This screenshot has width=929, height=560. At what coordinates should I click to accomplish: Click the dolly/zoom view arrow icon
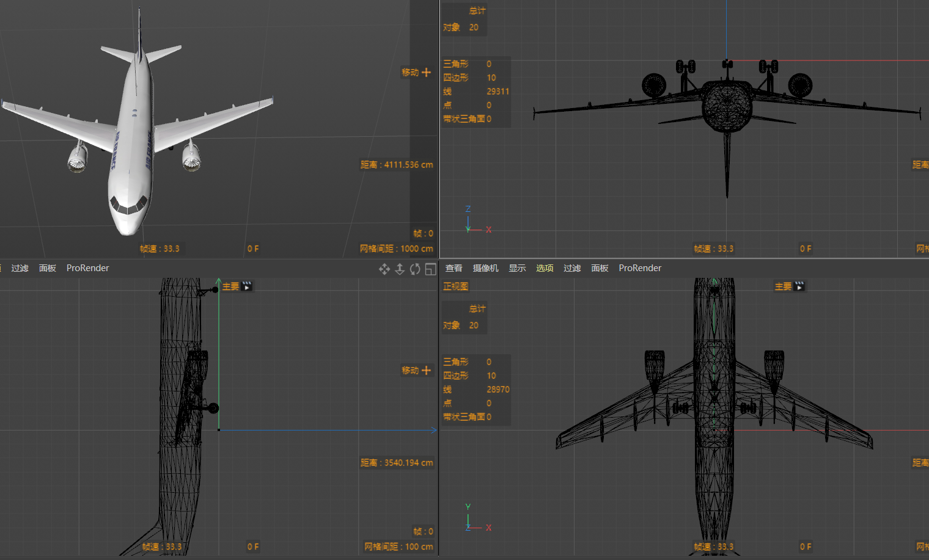[400, 269]
